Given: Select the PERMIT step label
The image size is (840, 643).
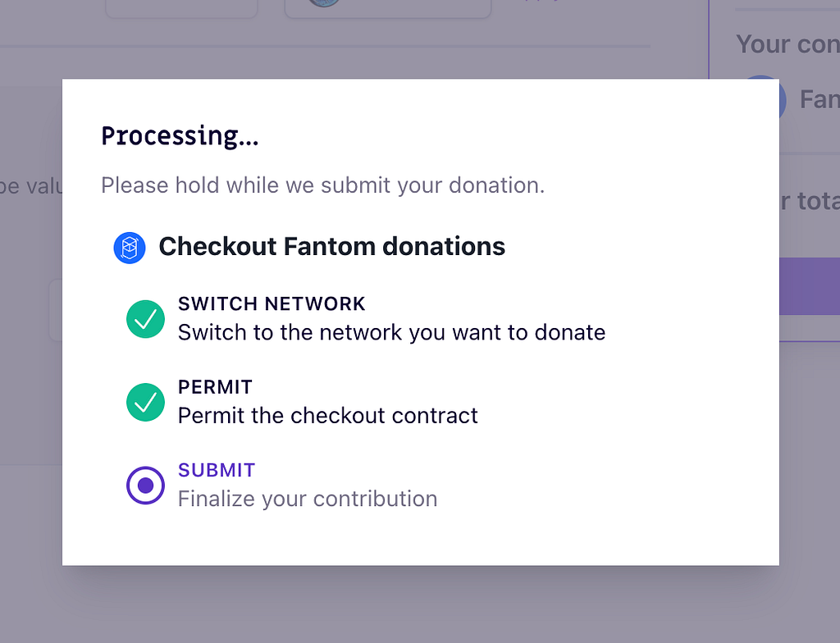Looking at the screenshot, I should coord(215,386).
